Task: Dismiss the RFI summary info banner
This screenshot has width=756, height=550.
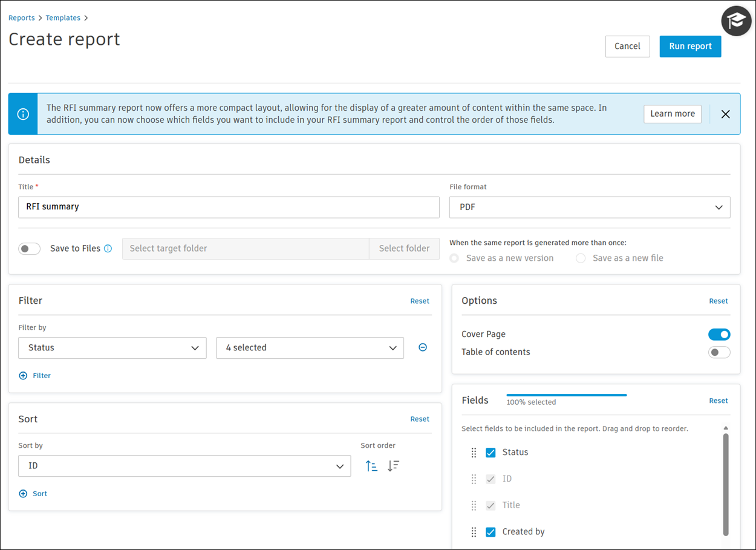Action: (725, 114)
